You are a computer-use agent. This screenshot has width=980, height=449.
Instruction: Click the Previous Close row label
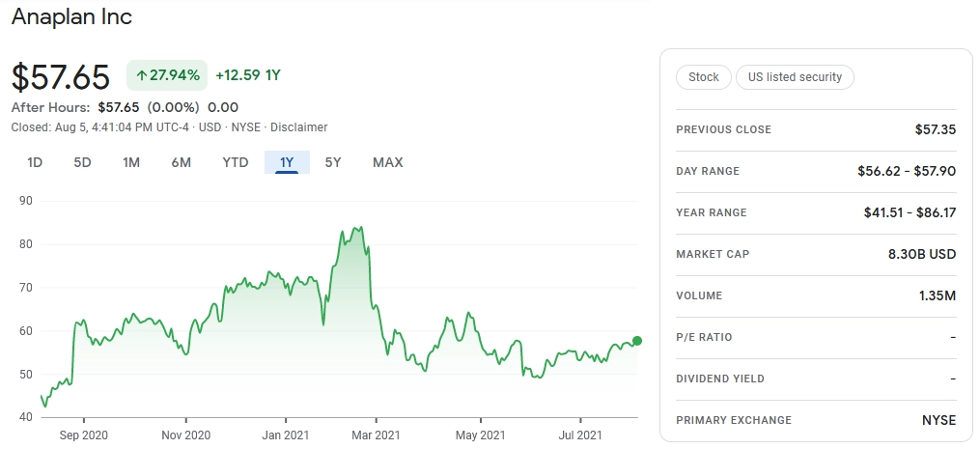click(x=724, y=129)
